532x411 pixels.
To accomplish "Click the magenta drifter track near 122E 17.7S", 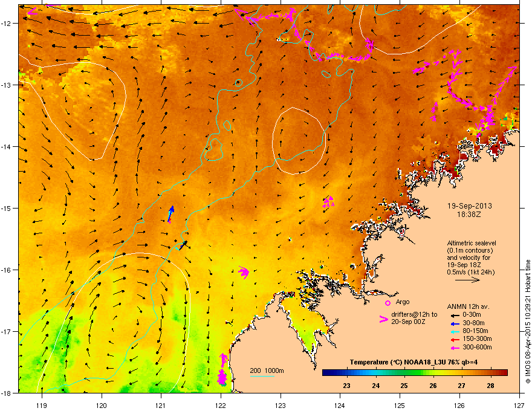I will pyautogui.click(x=222, y=370).
